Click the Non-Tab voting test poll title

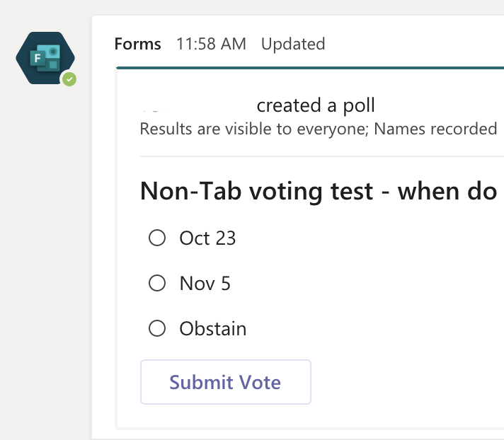[319, 191]
